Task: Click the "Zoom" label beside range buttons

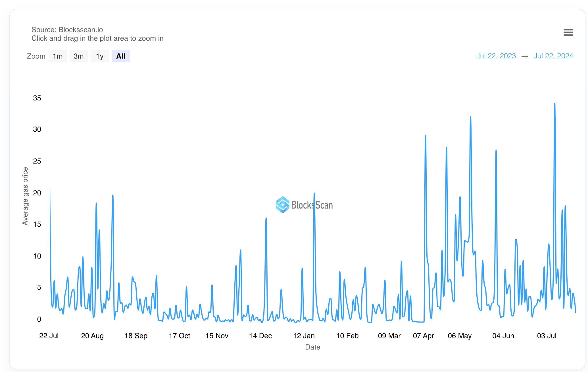Action: pos(36,56)
